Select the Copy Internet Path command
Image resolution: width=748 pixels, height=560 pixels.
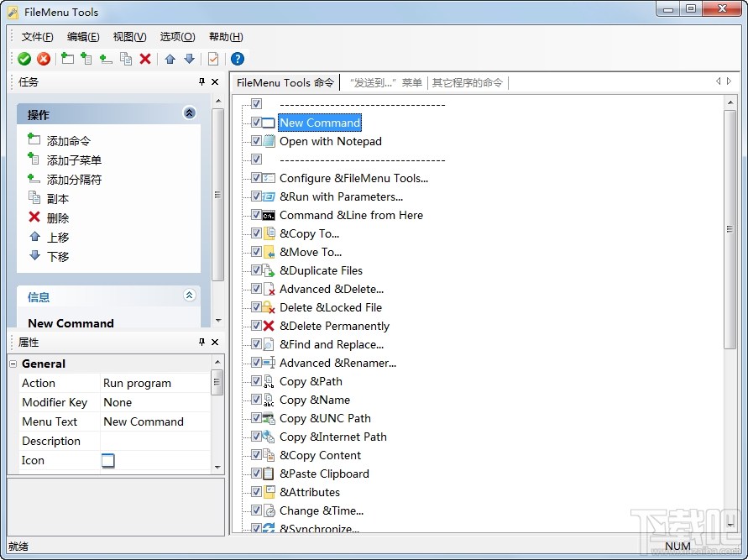[333, 437]
